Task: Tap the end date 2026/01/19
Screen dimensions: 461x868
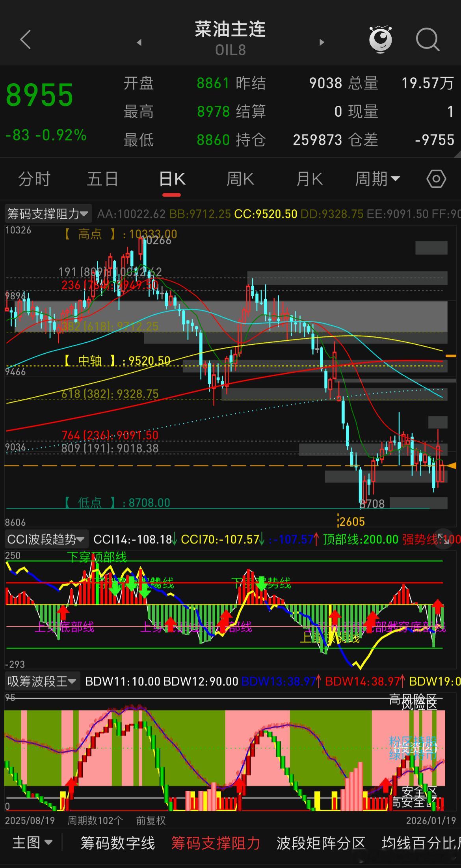Action: point(431,820)
